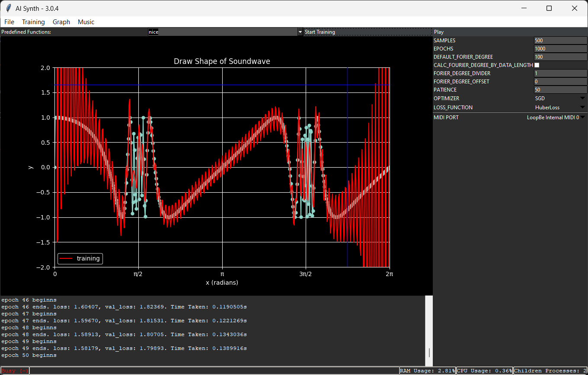The height and width of the screenshot is (375, 588).
Task: Click the Play button
Action: coord(510,32)
